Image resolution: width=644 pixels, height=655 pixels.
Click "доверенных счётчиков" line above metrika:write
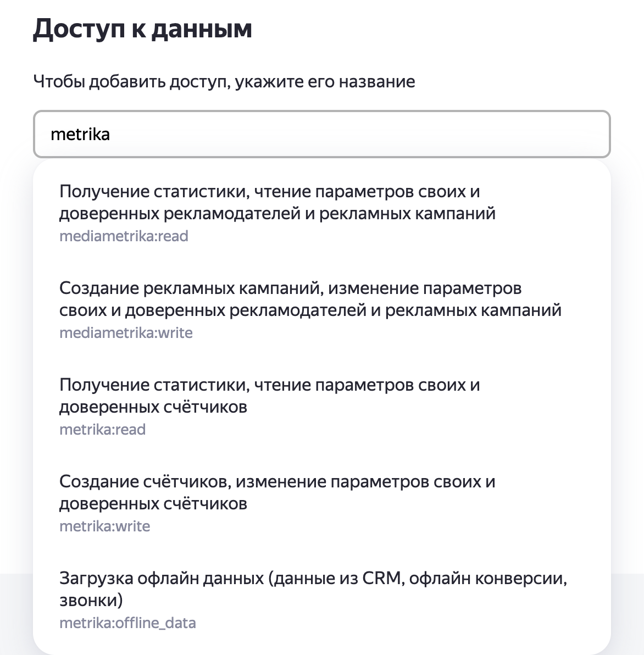pyautogui.click(x=153, y=504)
